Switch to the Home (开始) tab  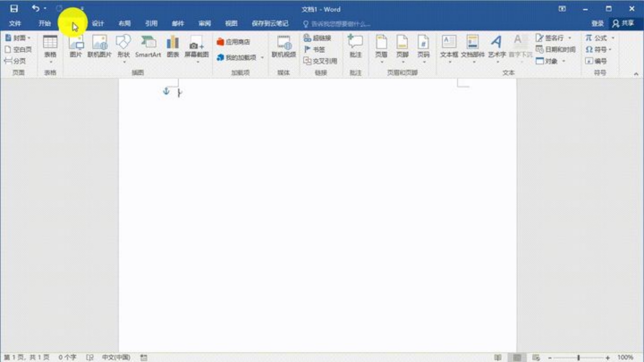point(45,24)
